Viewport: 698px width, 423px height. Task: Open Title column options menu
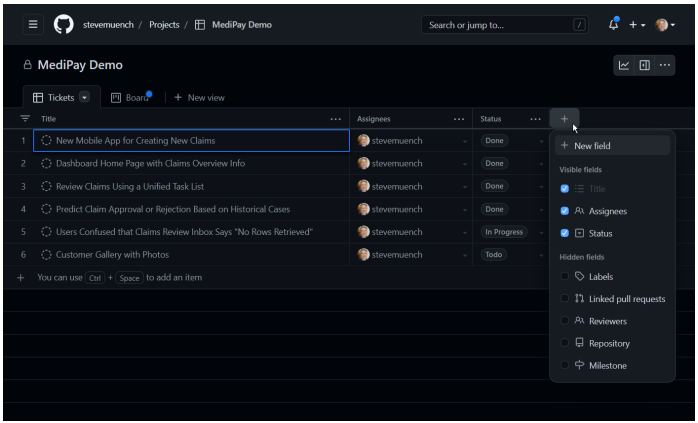335,119
